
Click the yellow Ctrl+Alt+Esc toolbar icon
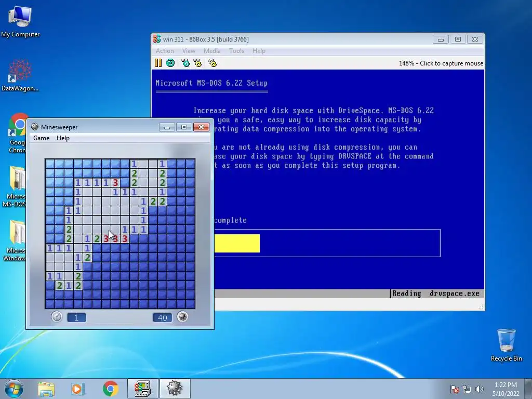197,63
